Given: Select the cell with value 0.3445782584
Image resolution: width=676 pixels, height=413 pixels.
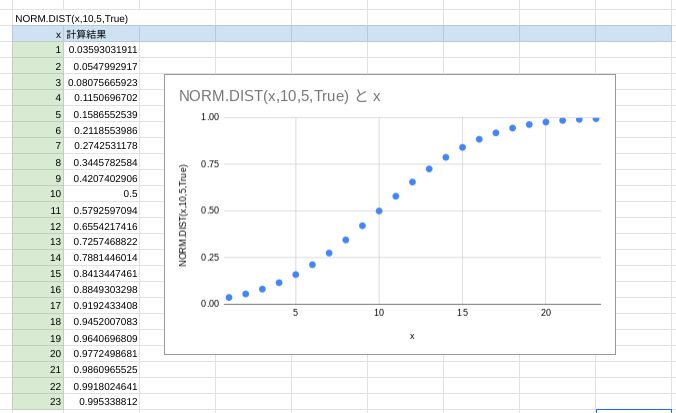Looking at the screenshot, I should tap(102, 162).
